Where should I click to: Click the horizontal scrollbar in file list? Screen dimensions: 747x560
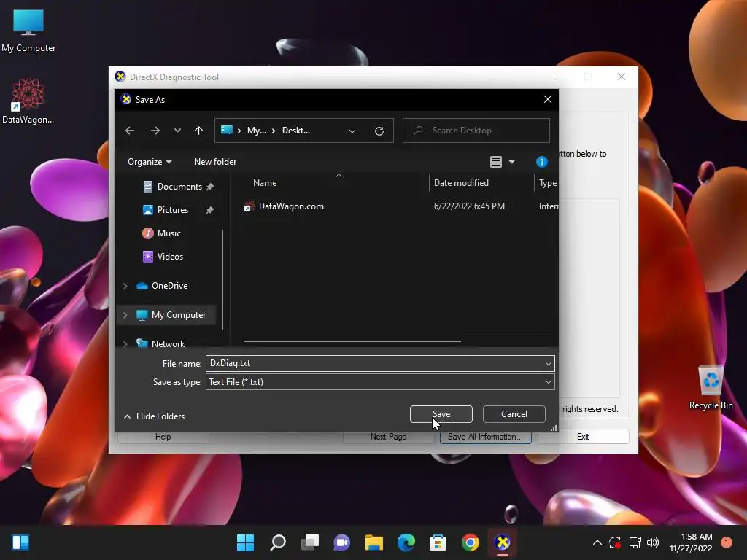(x=352, y=341)
